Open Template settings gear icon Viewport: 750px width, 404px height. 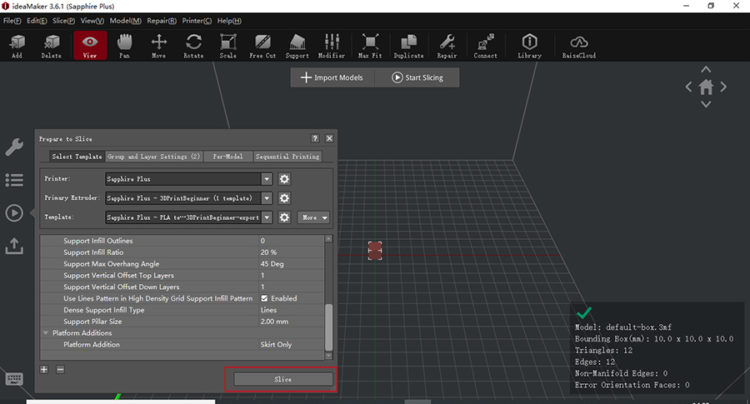point(284,217)
